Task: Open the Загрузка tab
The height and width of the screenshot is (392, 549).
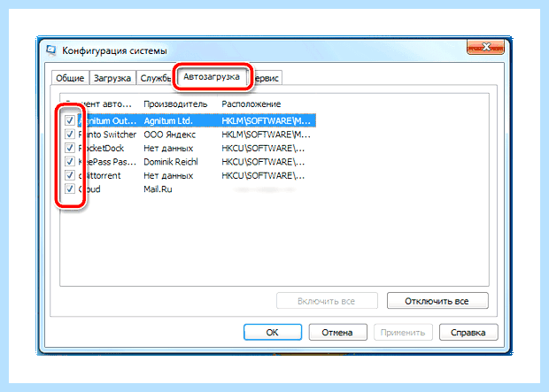Action: point(112,78)
